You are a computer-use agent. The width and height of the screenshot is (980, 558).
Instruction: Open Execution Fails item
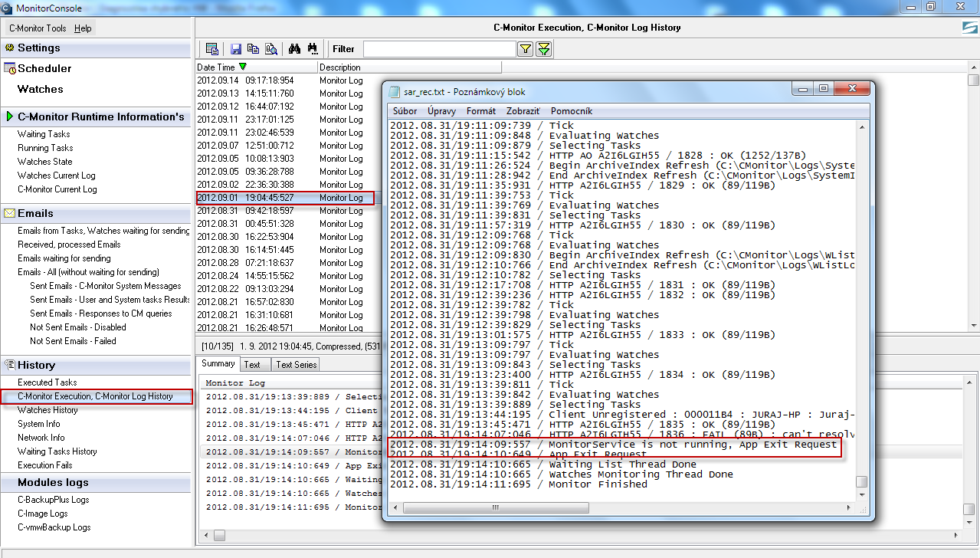pos(44,465)
